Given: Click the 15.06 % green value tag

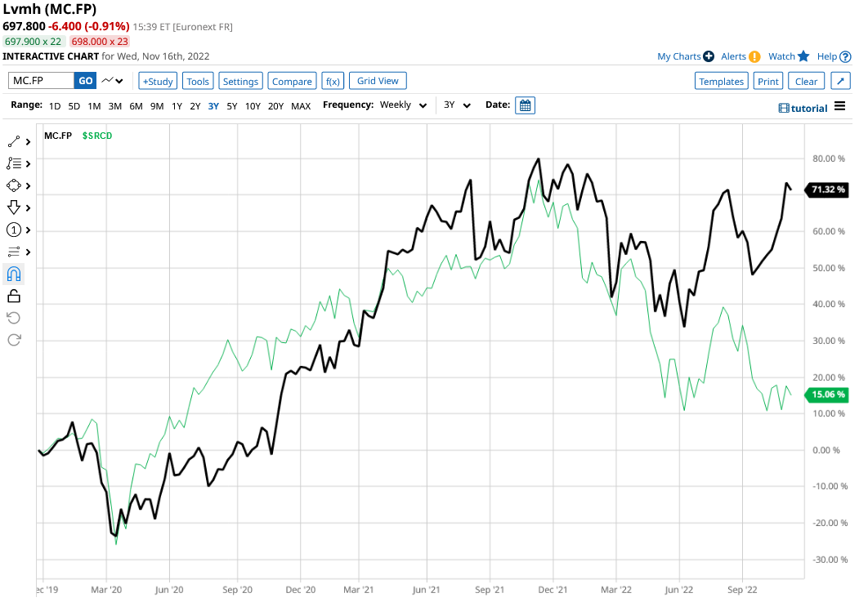Looking at the screenshot, I should click(x=827, y=395).
